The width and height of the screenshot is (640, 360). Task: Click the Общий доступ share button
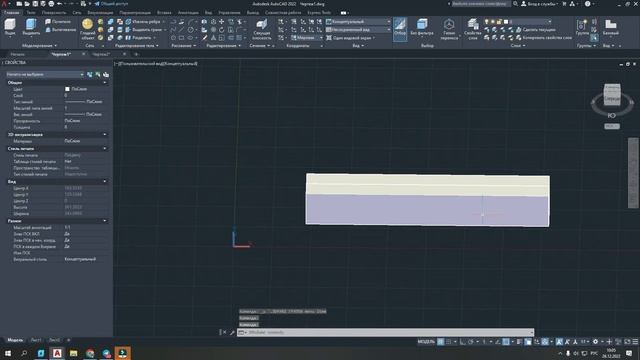click(111, 4)
